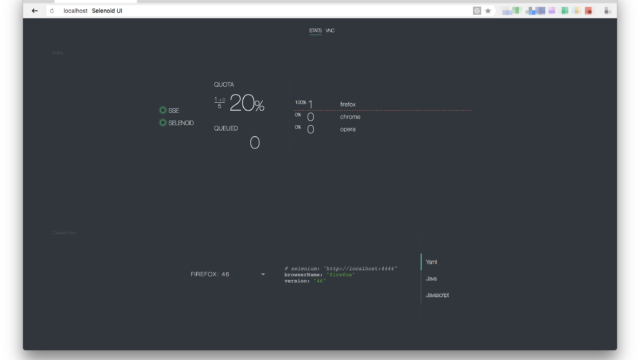Open the yellow browser extension icon
640x360 pixels.
[576, 11]
